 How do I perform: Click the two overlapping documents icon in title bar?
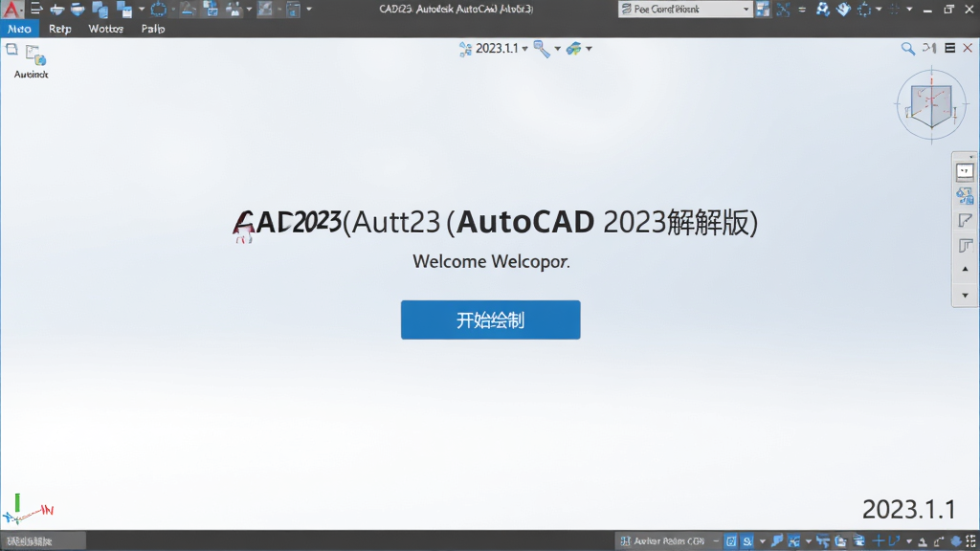[x=100, y=9]
